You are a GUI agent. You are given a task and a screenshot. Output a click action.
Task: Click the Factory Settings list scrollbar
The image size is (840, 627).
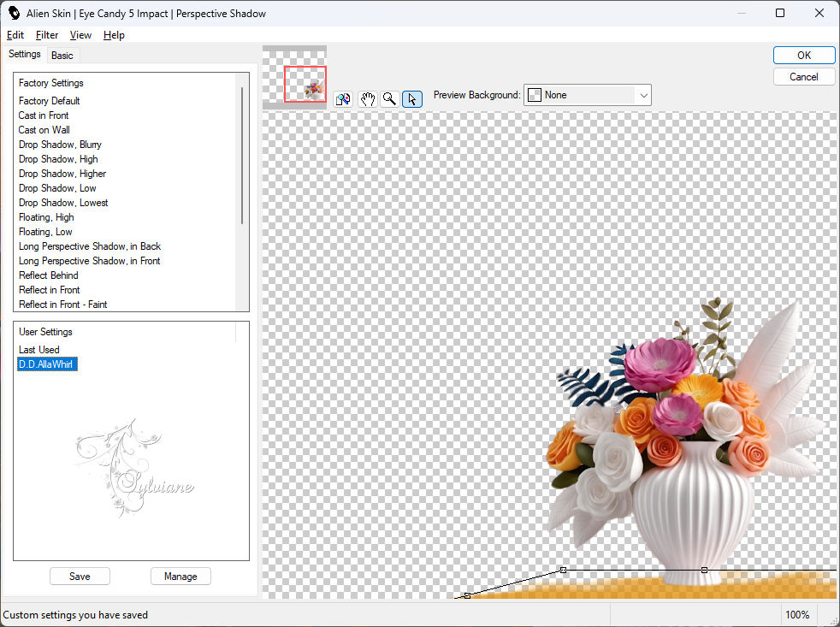[242, 156]
